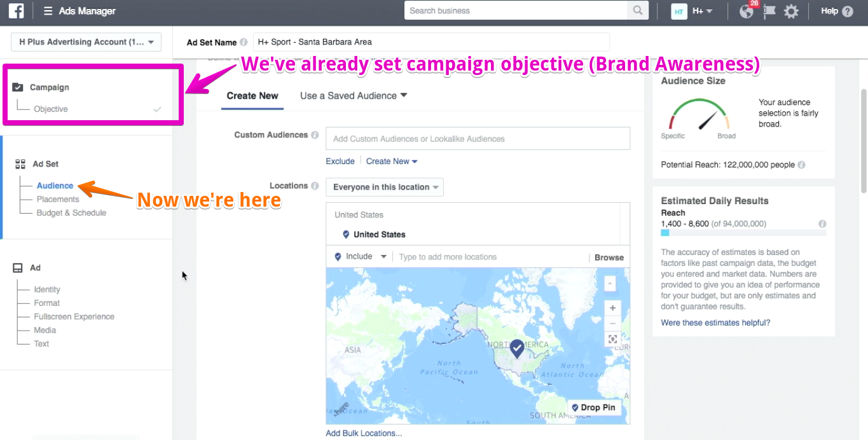
Task: Click the info icon beside Ad Set Name
Action: tap(244, 43)
